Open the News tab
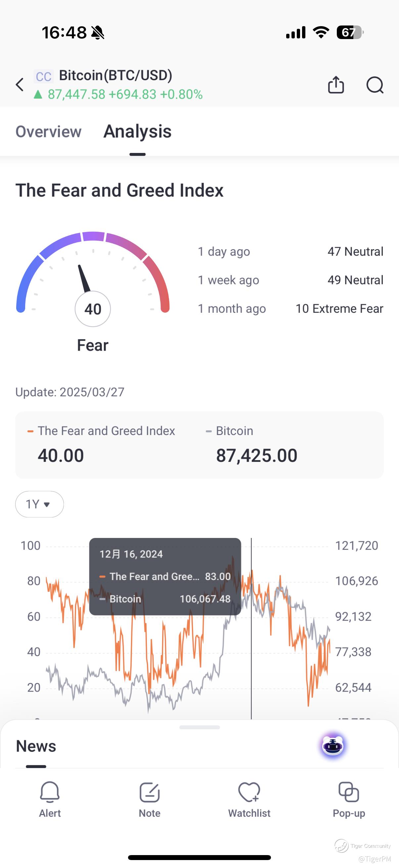 36,746
